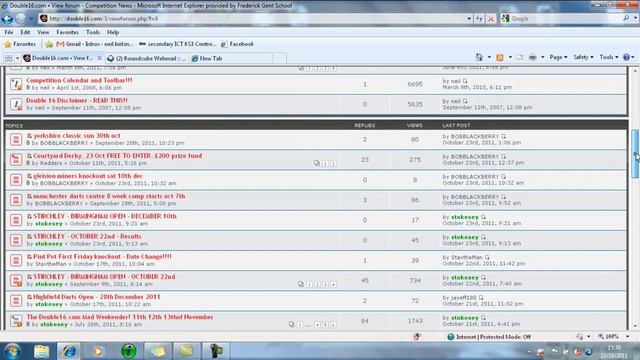Click scrollbar down arrow
Screen dimensions: 640x360
(x=635, y=326)
